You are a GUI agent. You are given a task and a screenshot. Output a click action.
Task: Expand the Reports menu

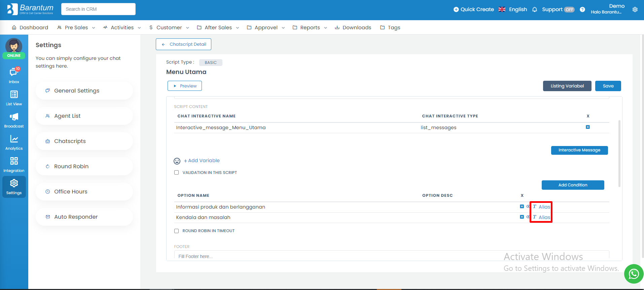pos(310,28)
